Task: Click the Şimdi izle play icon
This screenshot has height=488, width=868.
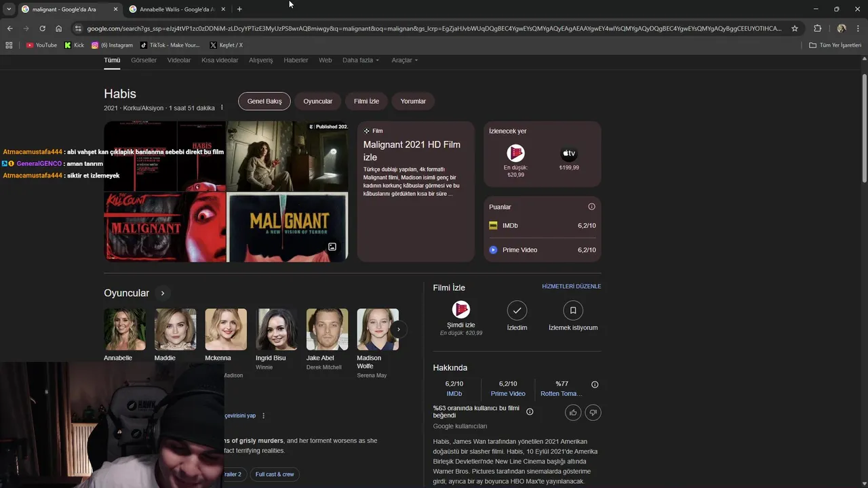Action: pos(461,310)
